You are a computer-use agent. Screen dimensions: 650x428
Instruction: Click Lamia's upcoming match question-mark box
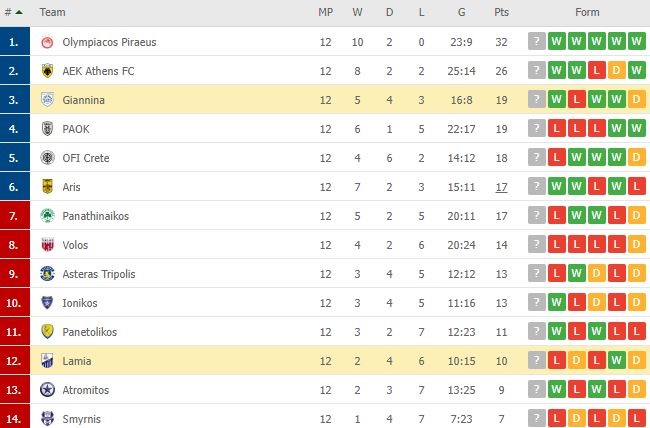[538, 361]
